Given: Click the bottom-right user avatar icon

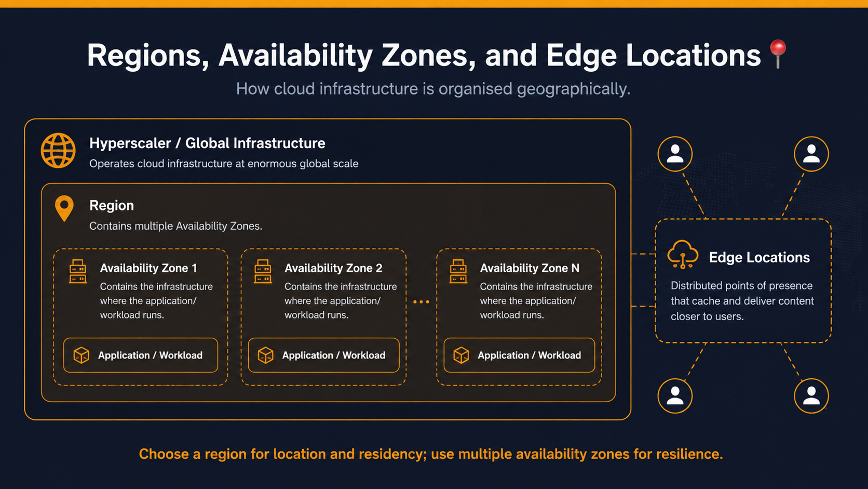Looking at the screenshot, I should [811, 396].
